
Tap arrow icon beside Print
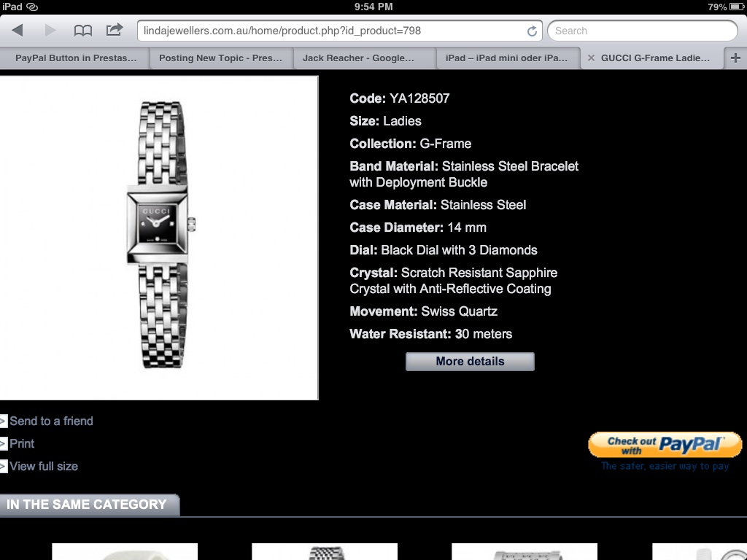(4, 444)
